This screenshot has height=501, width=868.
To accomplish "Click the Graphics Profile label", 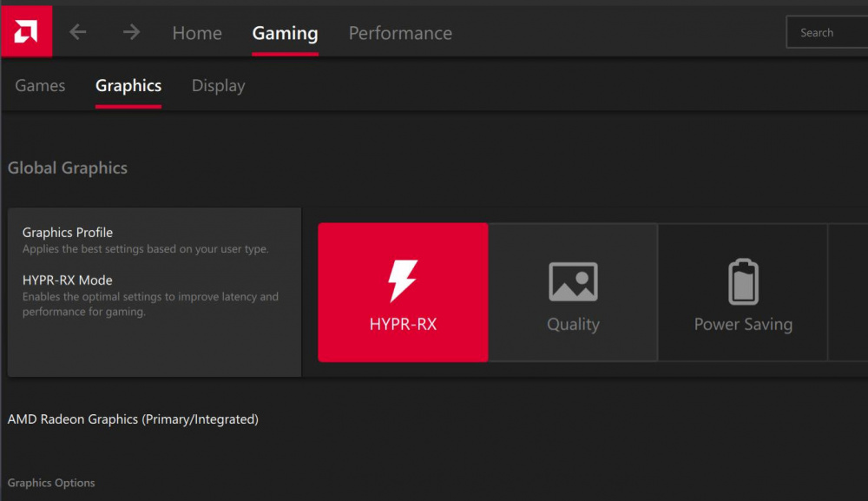I will 68,233.
